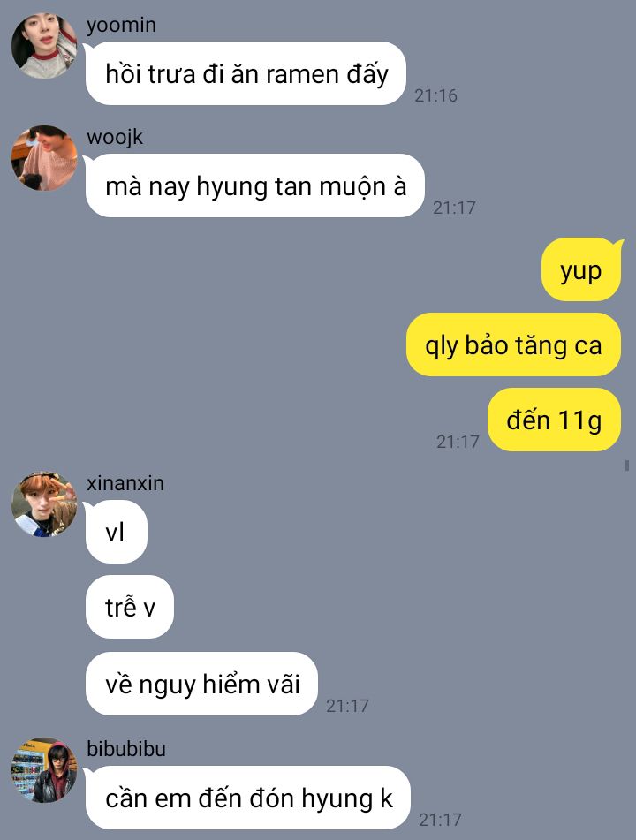Tap xinanxin's profile avatar
Screen dimensions: 636x840
point(44,504)
